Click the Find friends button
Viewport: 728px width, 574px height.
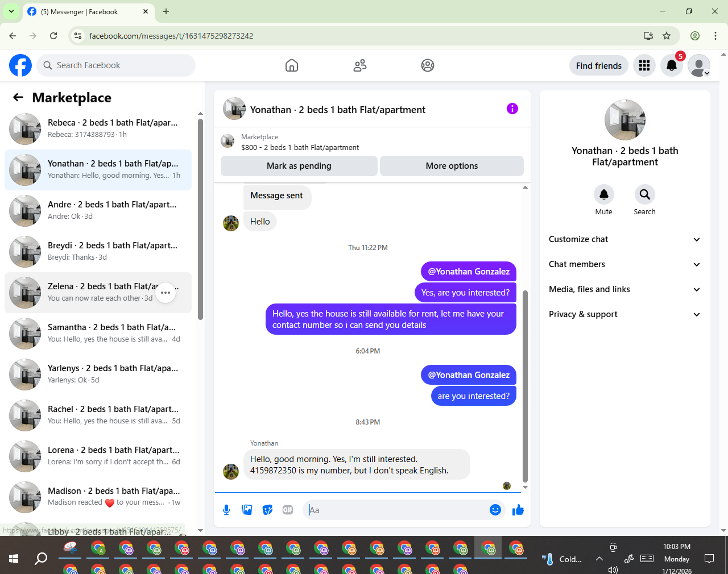(599, 65)
